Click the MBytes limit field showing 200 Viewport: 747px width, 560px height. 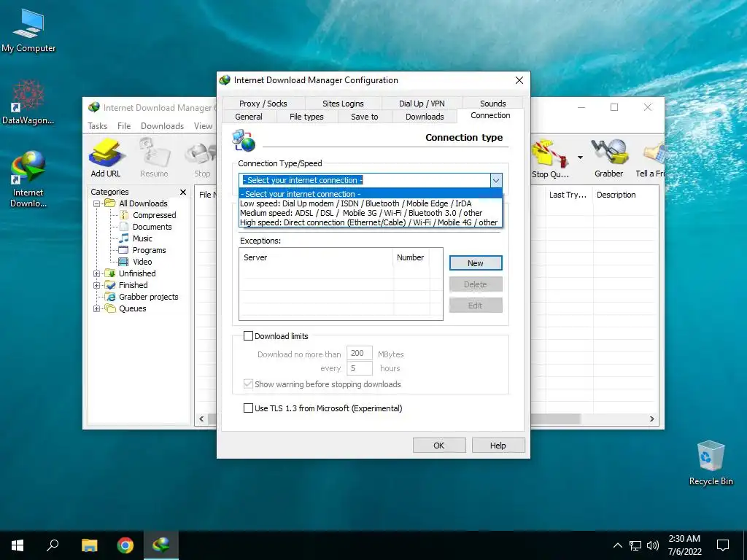click(x=359, y=354)
